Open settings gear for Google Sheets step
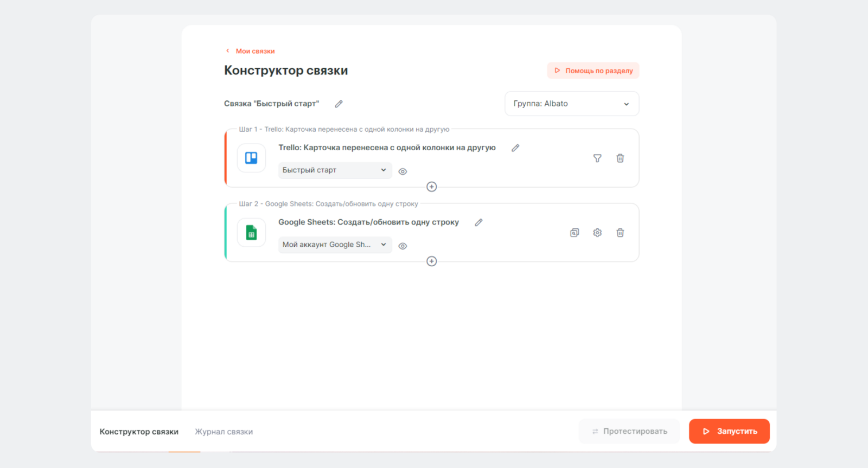 597,233
